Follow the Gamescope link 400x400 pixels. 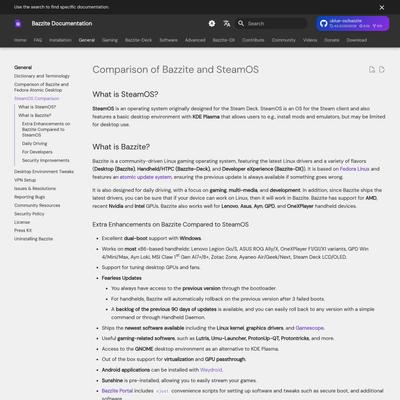(309, 328)
